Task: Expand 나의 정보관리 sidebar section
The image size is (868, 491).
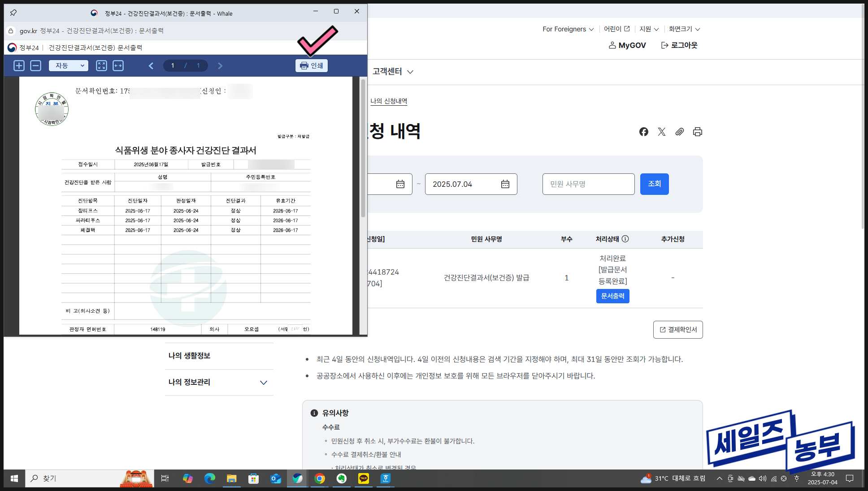Action: pos(219,382)
